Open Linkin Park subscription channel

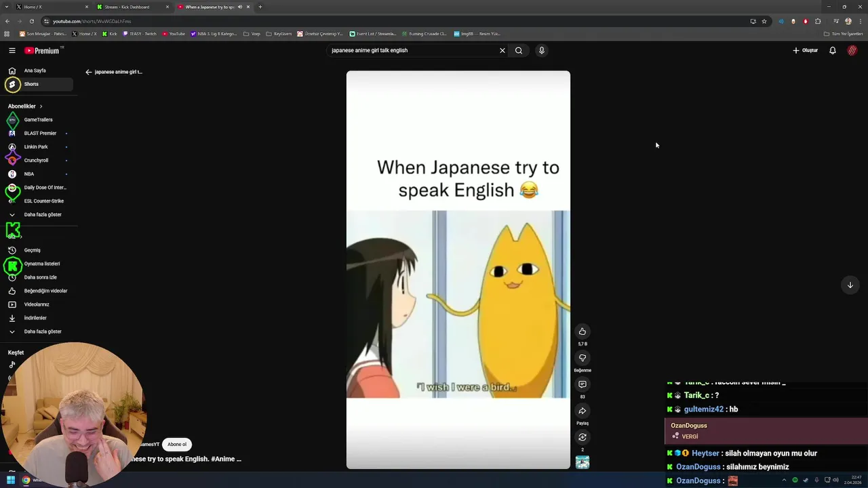38,147
